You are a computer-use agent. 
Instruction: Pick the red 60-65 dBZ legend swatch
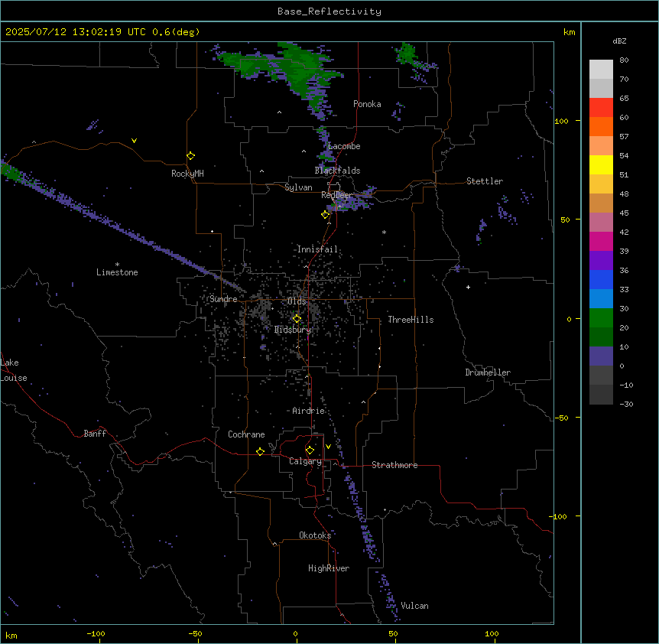[x=601, y=108]
